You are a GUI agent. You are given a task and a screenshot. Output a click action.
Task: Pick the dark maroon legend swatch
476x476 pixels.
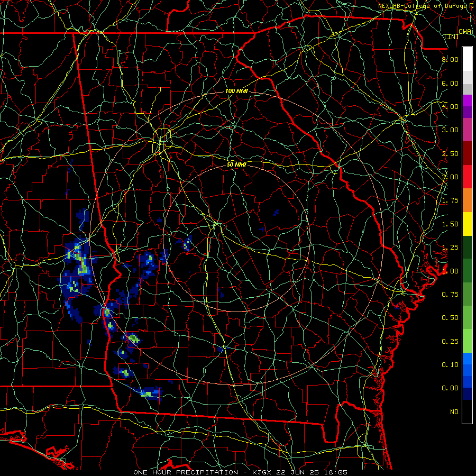(467, 153)
